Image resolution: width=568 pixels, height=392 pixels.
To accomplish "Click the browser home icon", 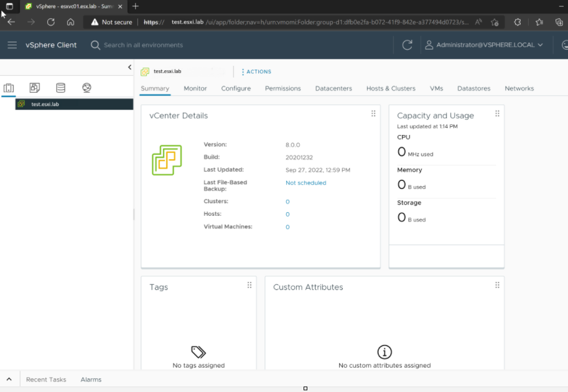I will pyautogui.click(x=70, y=22).
